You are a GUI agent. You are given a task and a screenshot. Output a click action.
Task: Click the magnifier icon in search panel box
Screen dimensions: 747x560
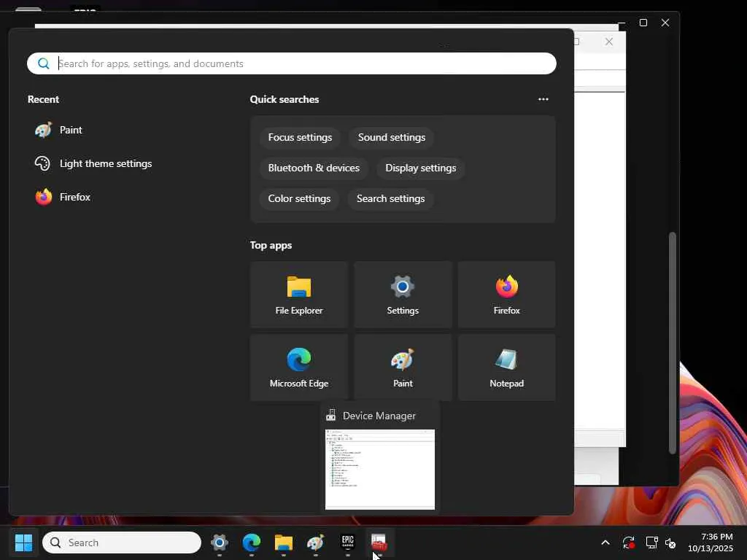pyautogui.click(x=43, y=63)
